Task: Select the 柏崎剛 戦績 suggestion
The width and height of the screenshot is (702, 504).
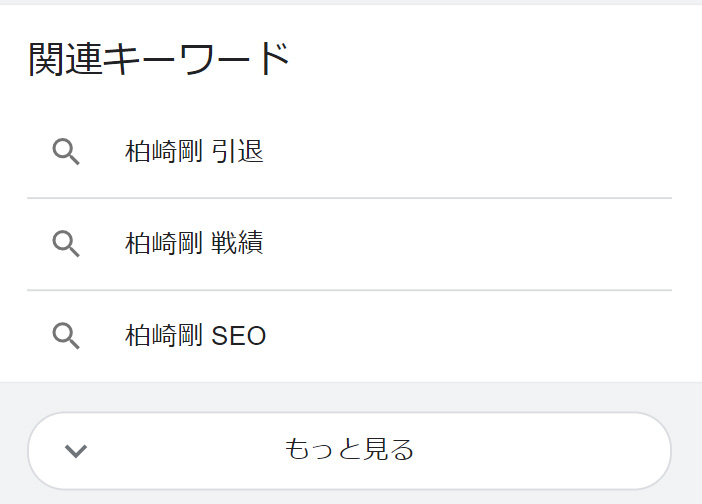Action: (x=194, y=244)
